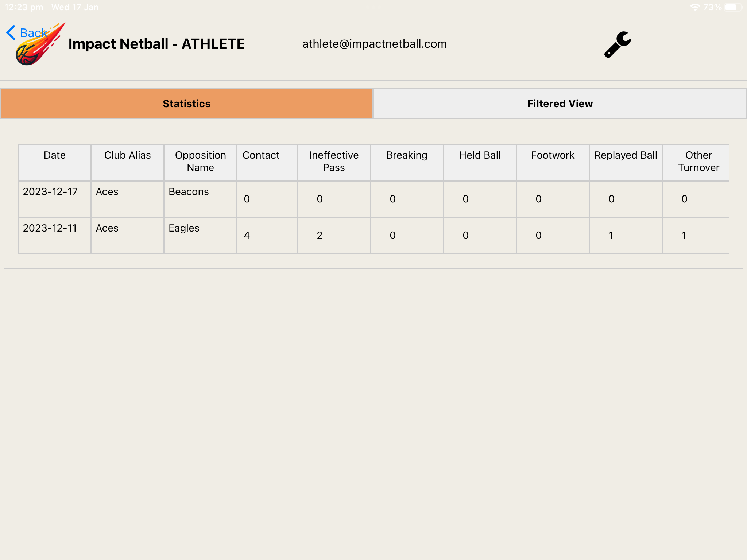Click the Contact column header
This screenshot has width=747, height=560.
point(261,155)
